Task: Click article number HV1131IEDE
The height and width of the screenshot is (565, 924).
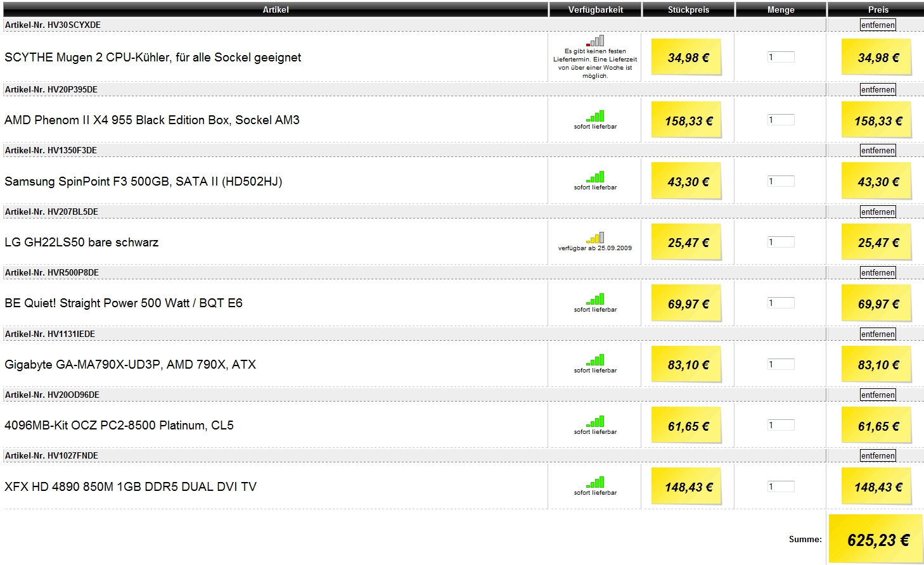Action: click(x=72, y=334)
